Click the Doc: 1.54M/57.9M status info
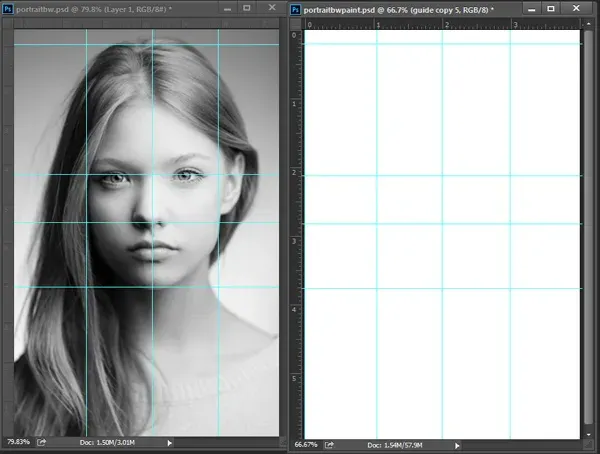600x454 pixels. coord(395,445)
